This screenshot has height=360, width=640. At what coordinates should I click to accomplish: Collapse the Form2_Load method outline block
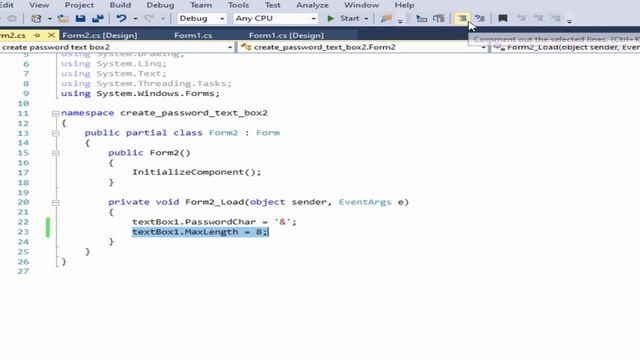click(56, 203)
